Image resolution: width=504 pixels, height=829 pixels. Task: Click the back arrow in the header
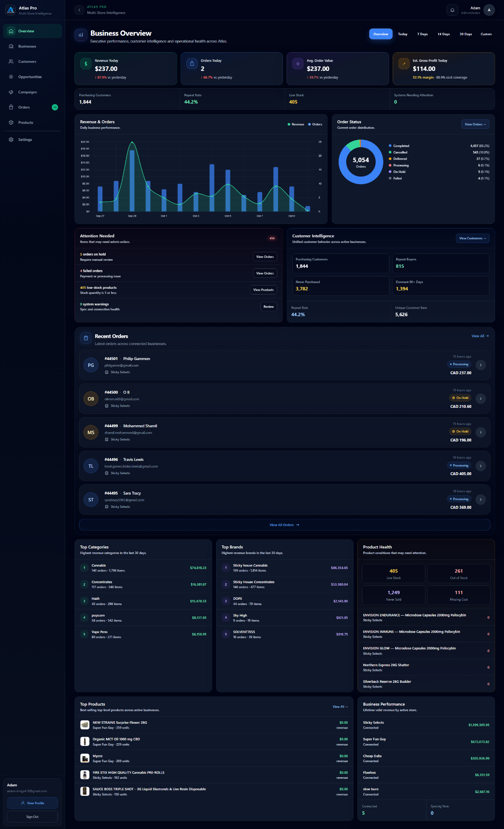tap(79, 10)
